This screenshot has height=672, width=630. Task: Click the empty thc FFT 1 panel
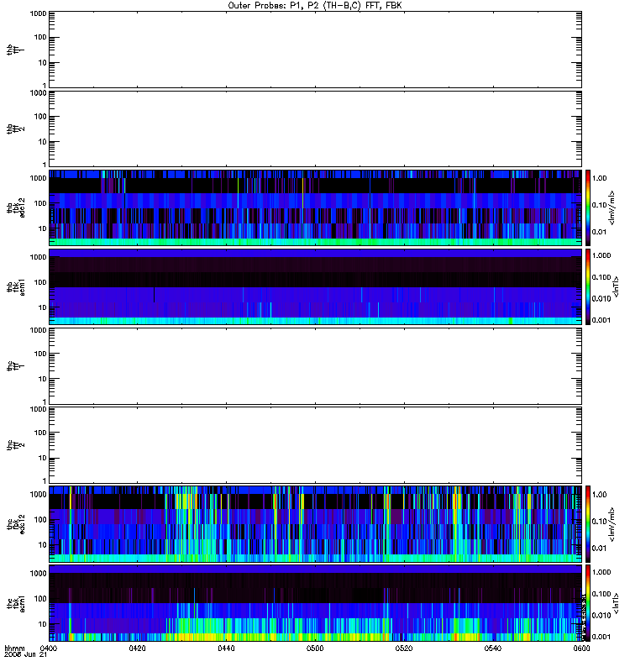click(314, 365)
